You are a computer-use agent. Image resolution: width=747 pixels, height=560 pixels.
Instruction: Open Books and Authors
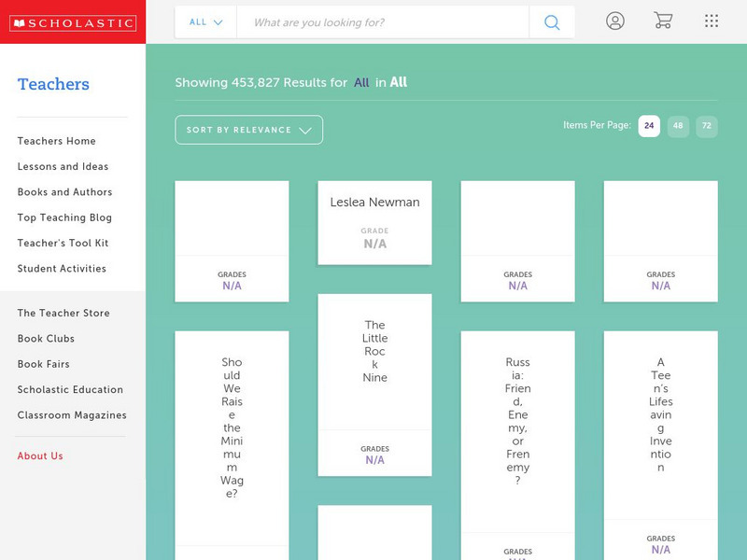pos(64,192)
